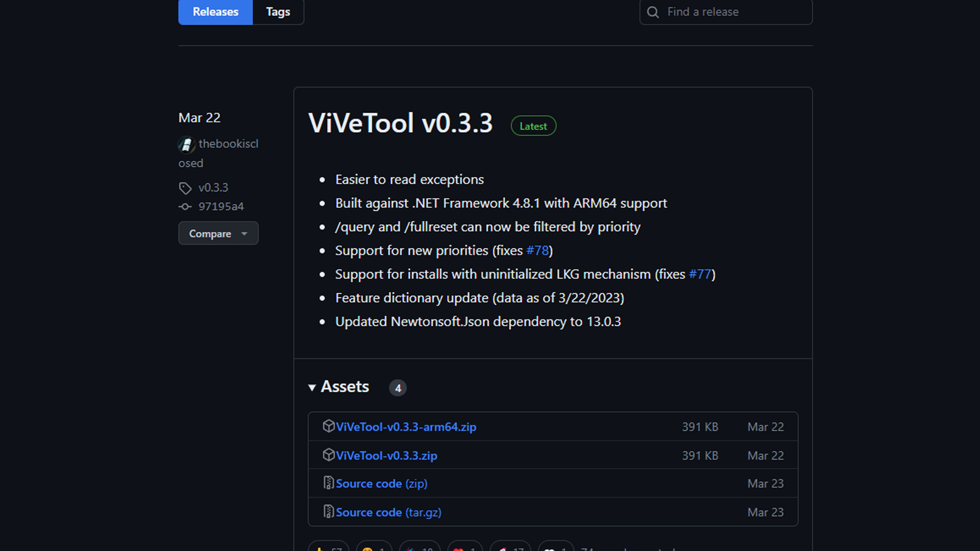Toggle the rocket reaction
The height and width of the screenshot is (551, 980).
click(x=510, y=548)
